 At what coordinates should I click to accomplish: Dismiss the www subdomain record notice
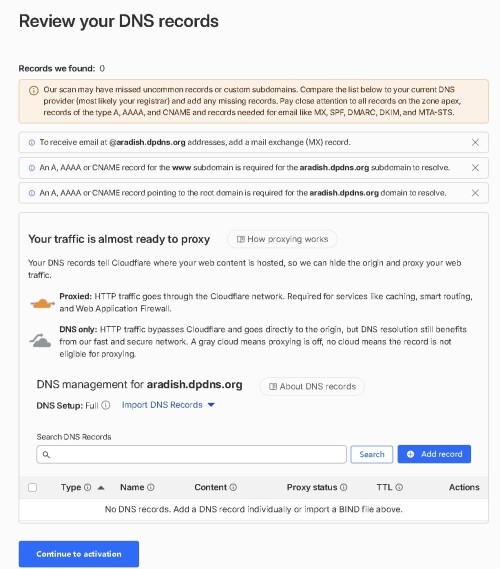[475, 168]
